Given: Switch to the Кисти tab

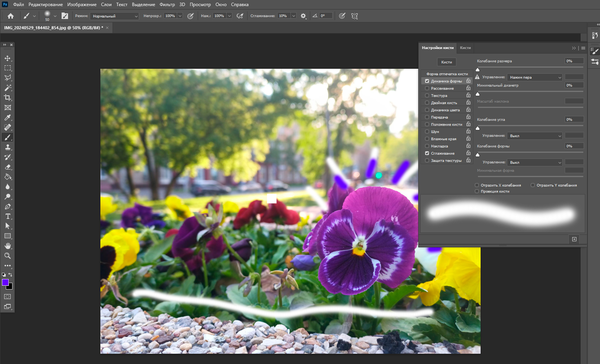Looking at the screenshot, I should coord(465,48).
